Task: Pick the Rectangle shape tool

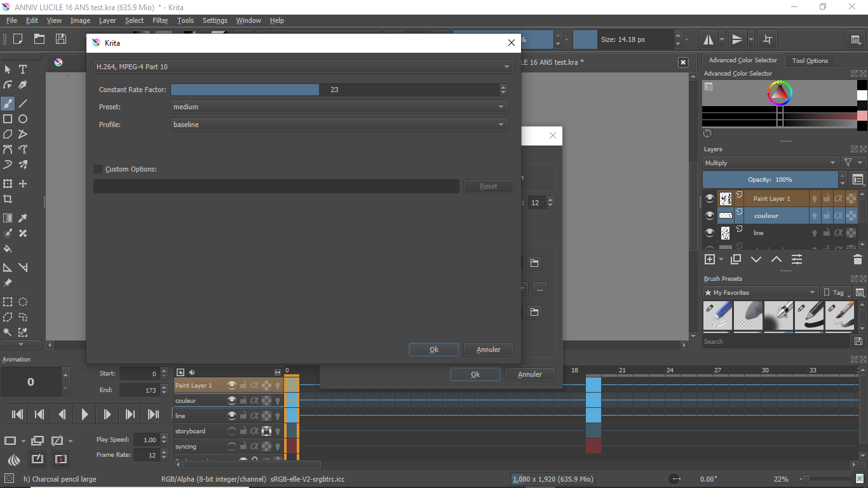Action: [8, 119]
